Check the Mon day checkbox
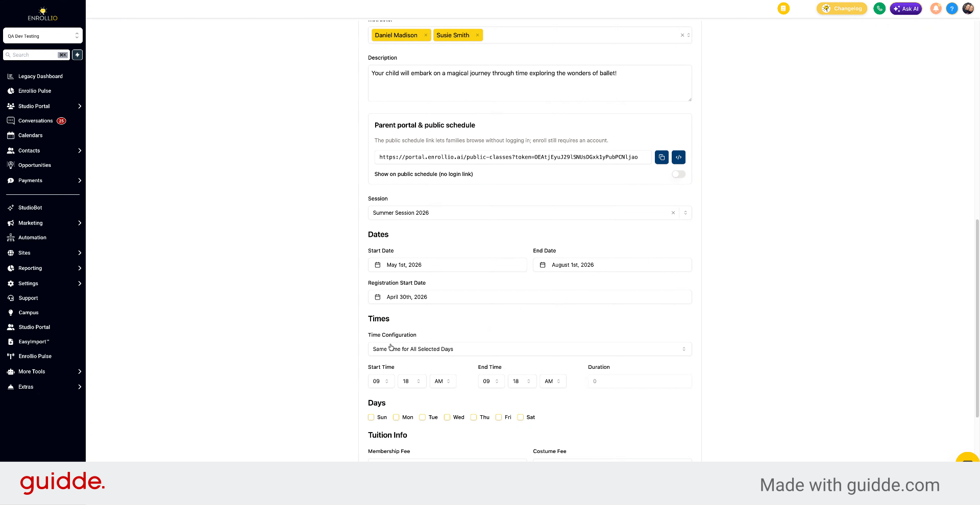 point(396,417)
